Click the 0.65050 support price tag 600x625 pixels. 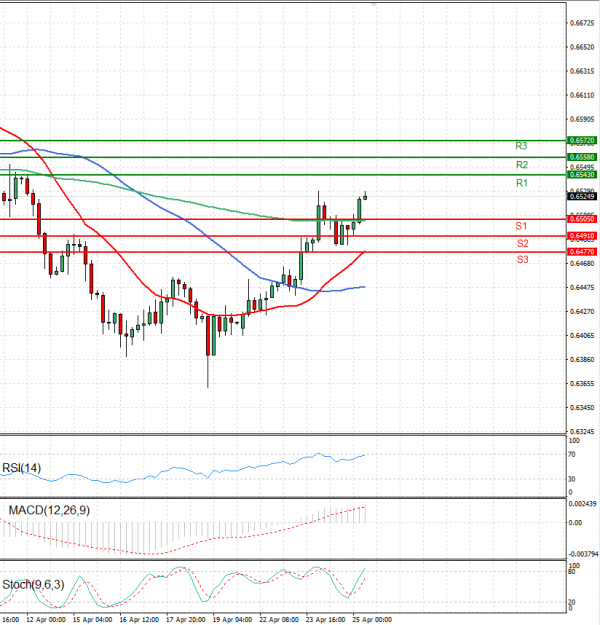tap(582, 219)
